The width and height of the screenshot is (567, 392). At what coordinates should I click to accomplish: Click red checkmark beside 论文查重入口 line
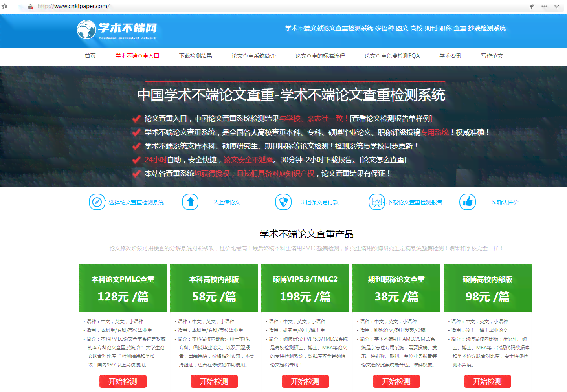[x=136, y=119]
